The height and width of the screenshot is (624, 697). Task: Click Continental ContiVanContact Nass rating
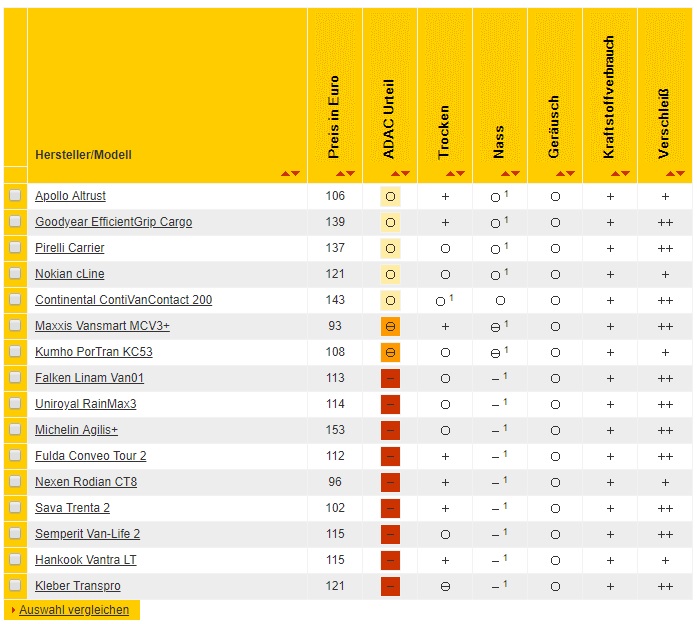tap(501, 301)
